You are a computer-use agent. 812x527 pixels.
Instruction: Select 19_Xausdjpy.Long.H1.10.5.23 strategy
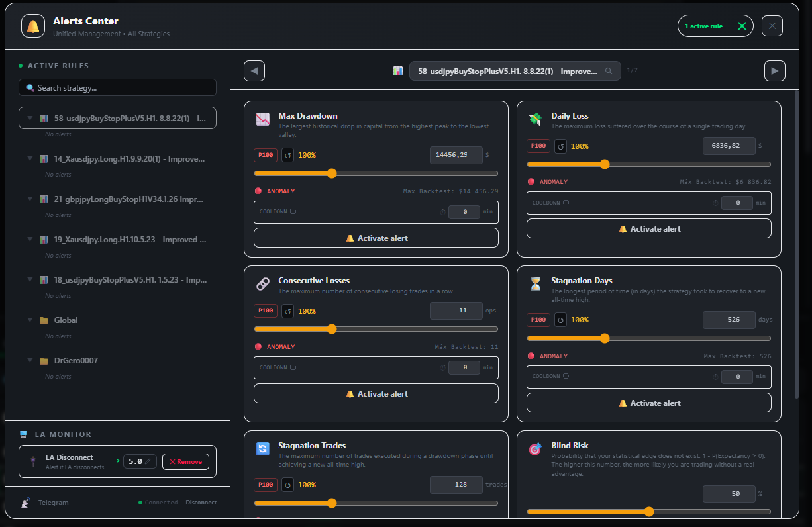click(x=118, y=240)
